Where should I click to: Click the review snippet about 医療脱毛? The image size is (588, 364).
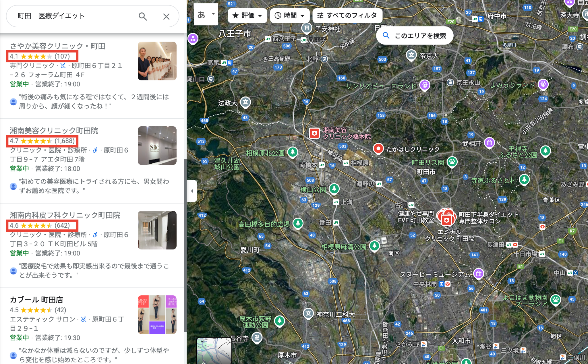pyautogui.click(x=94, y=271)
